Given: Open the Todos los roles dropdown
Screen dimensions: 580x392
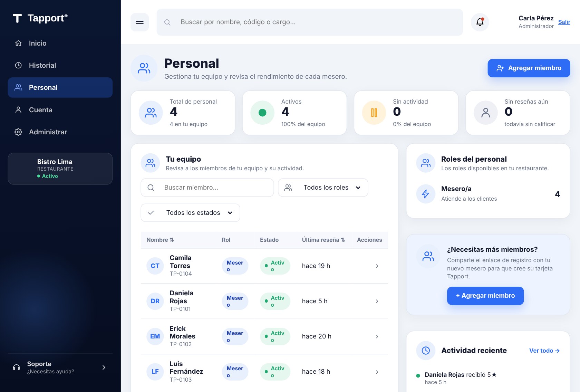Looking at the screenshot, I should pos(323,188).
